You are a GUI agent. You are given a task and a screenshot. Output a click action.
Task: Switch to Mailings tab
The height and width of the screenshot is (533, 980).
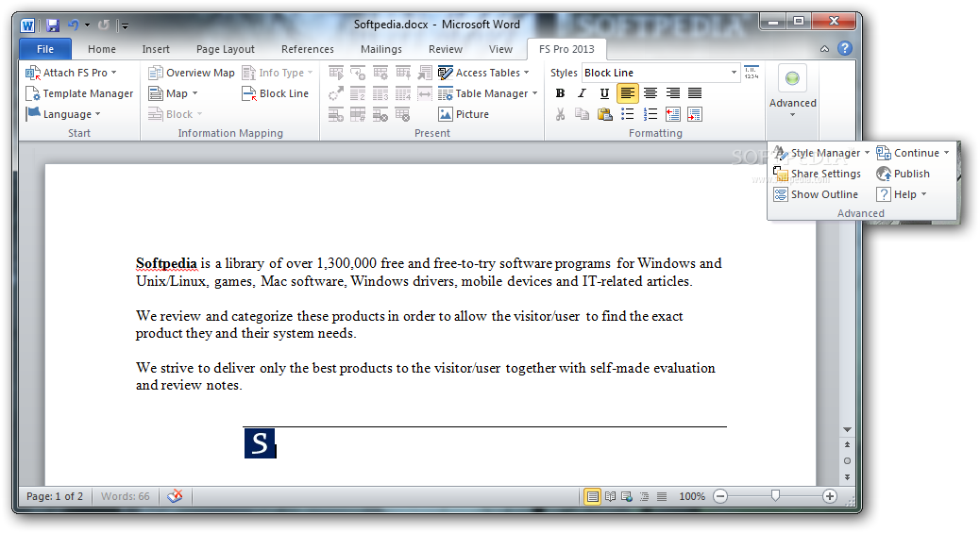click(x=381, y=49)
